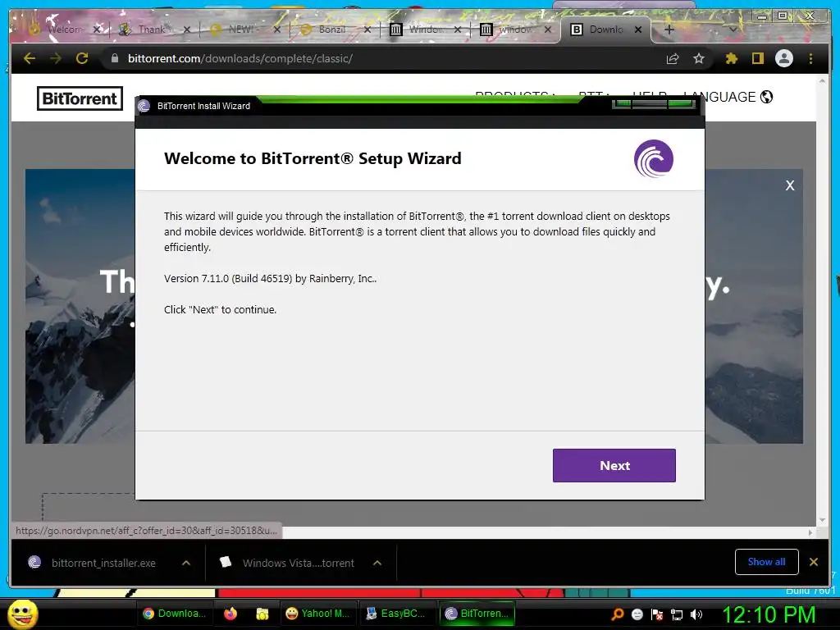The image size is (840, 630).
Task: Click the round smiley tray icon
Action: point(637,614)
